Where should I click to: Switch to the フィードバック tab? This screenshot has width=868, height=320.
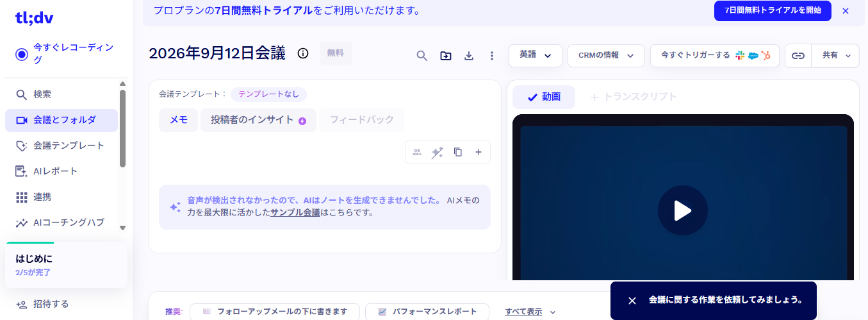pyautogui.click(x=362, y=120)
